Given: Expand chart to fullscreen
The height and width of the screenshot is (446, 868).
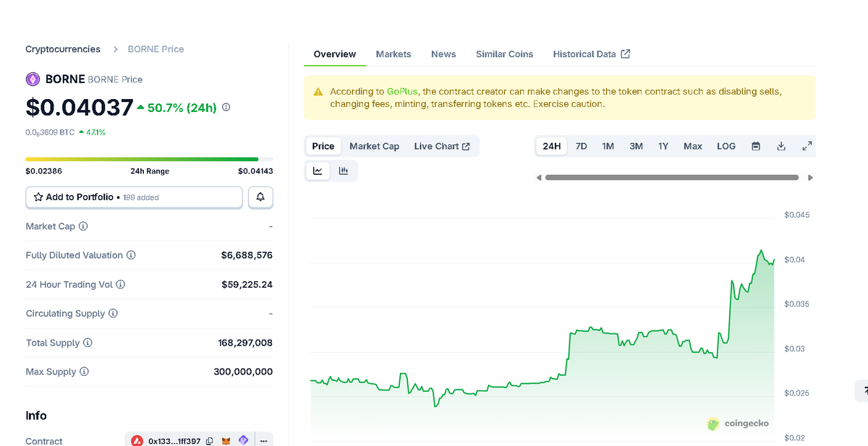Looking at the screenshot, I should [807, 146].
